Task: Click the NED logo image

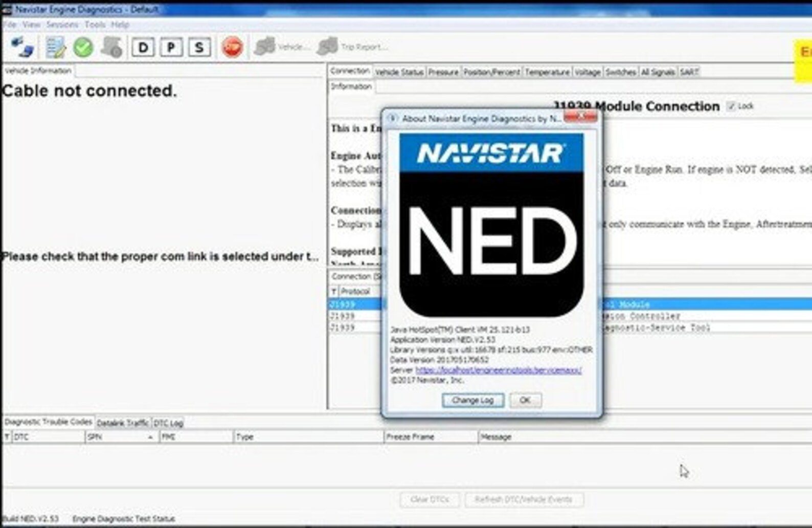Action: pyautogui.click(x=491, y=225)
